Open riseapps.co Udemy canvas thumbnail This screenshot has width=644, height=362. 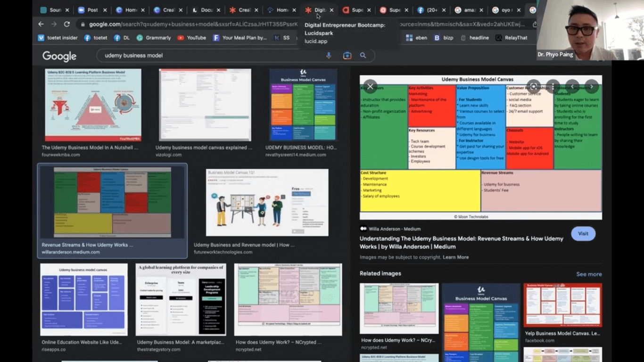coord(84,299)
